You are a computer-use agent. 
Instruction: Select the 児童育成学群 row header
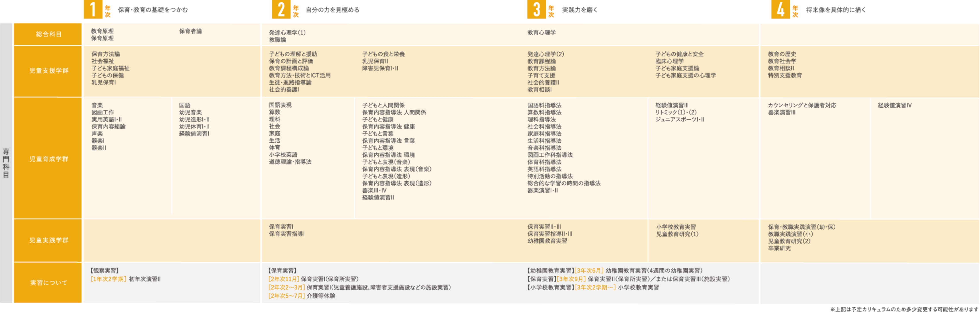click(48, 159)
